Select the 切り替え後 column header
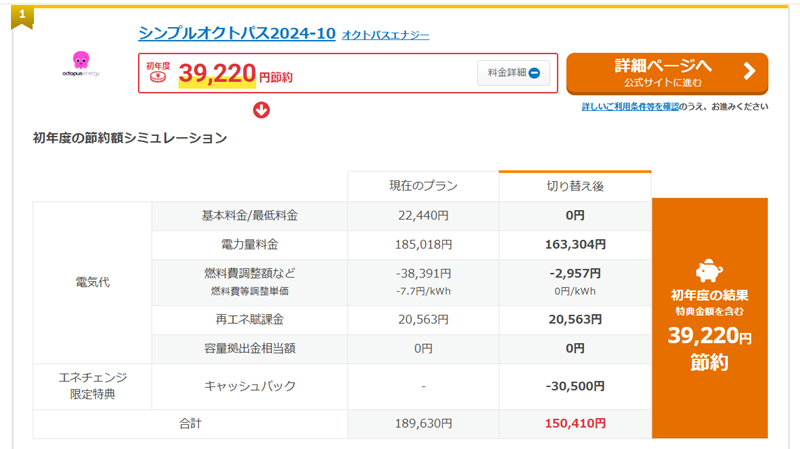This screenshot has height=449, width=800. coord(575,186)
